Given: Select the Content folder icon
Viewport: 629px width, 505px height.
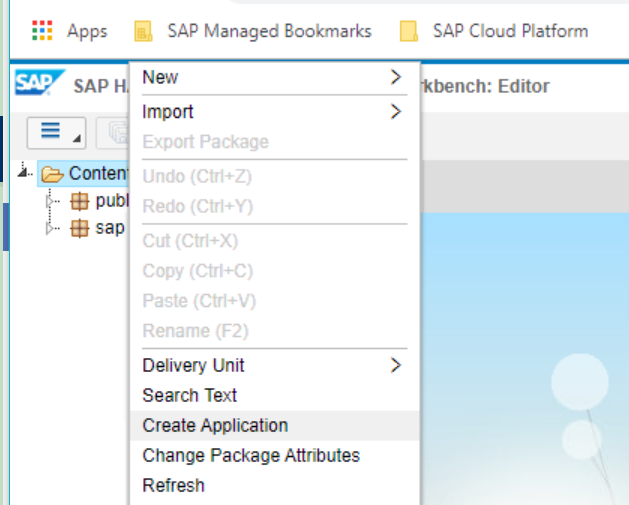Looking at the screenshot, I should click(52, 173).
